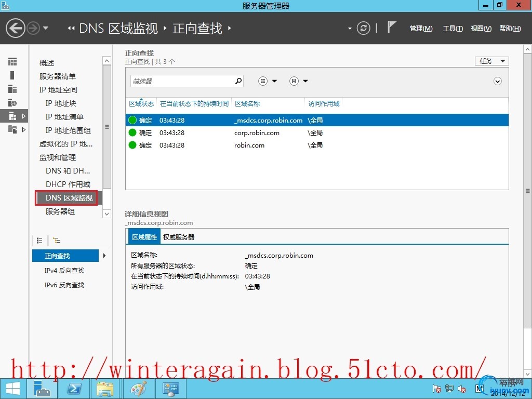Open the 工具(T) menu
Screen dimensions: 532x399
pos(453,29)
